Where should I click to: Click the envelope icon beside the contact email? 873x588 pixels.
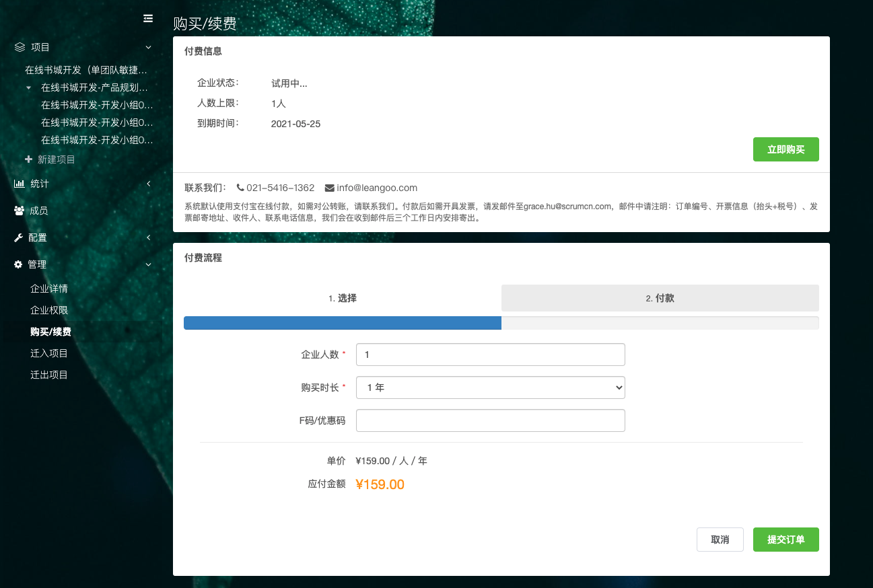(330, 188)
